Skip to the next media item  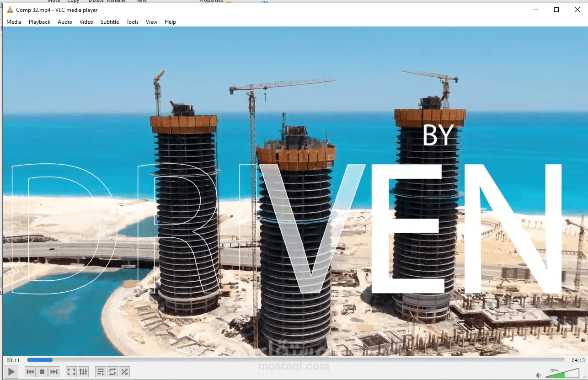point(54,372)
